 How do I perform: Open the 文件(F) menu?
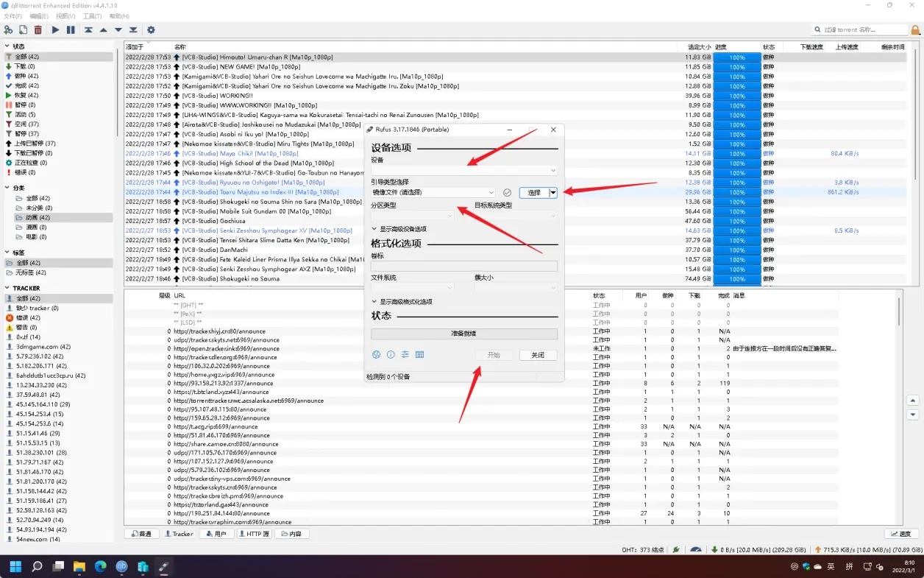[13, 15]
